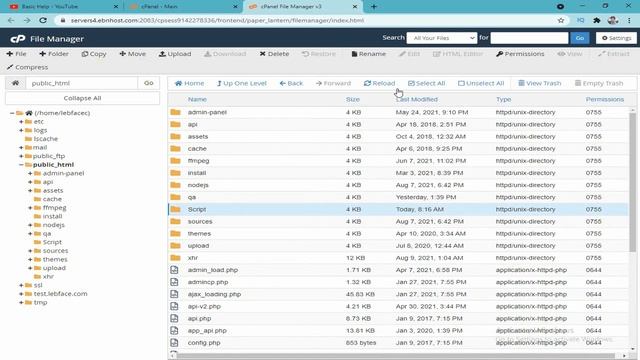Click the Forward navigation button
Image resolution: width=640 pixels, height=360 pixels.
click(333, 83)
